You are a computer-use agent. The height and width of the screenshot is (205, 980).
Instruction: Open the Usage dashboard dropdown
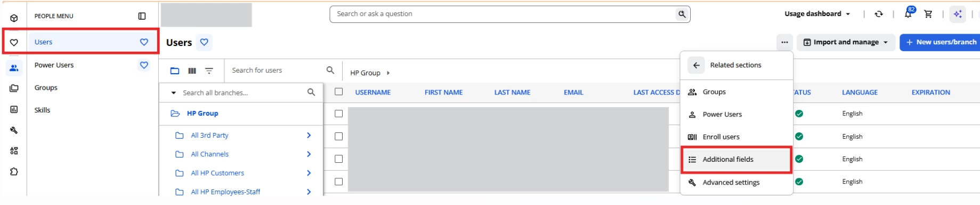817,14
